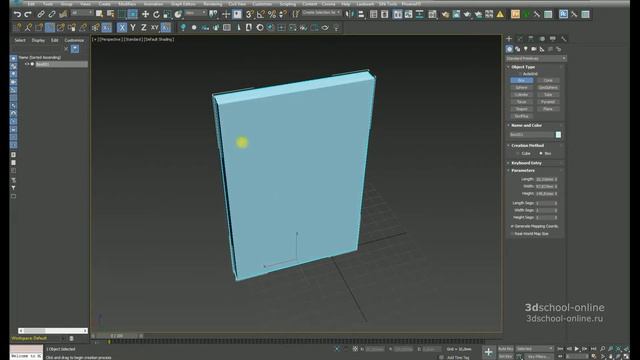Open the Display menu in Scene Explorer

pos(38,40)
